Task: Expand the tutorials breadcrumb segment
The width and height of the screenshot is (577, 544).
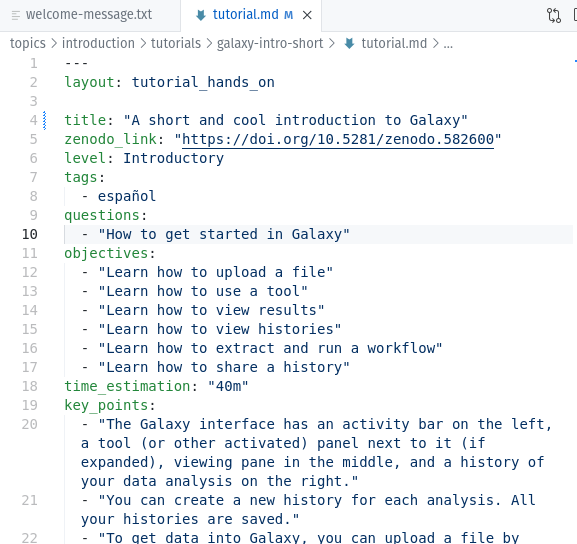Action: coord(176,43)
